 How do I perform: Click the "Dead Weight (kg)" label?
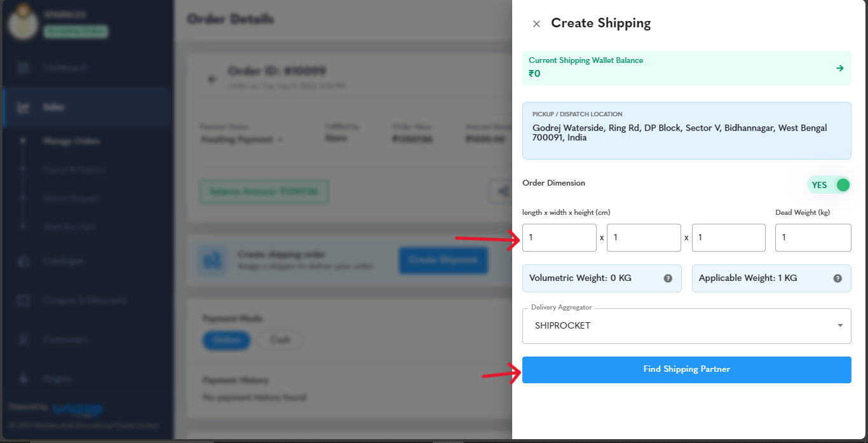pos(803,212)
